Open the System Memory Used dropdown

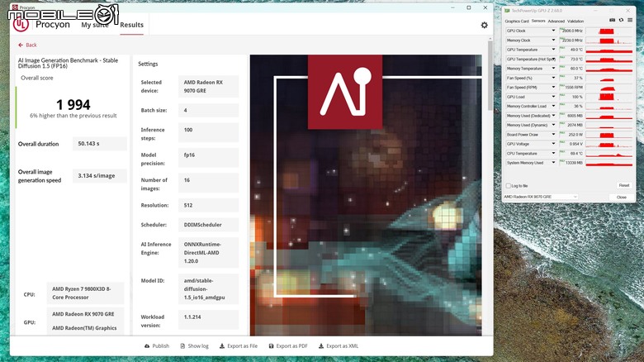[x=553, y=163]
